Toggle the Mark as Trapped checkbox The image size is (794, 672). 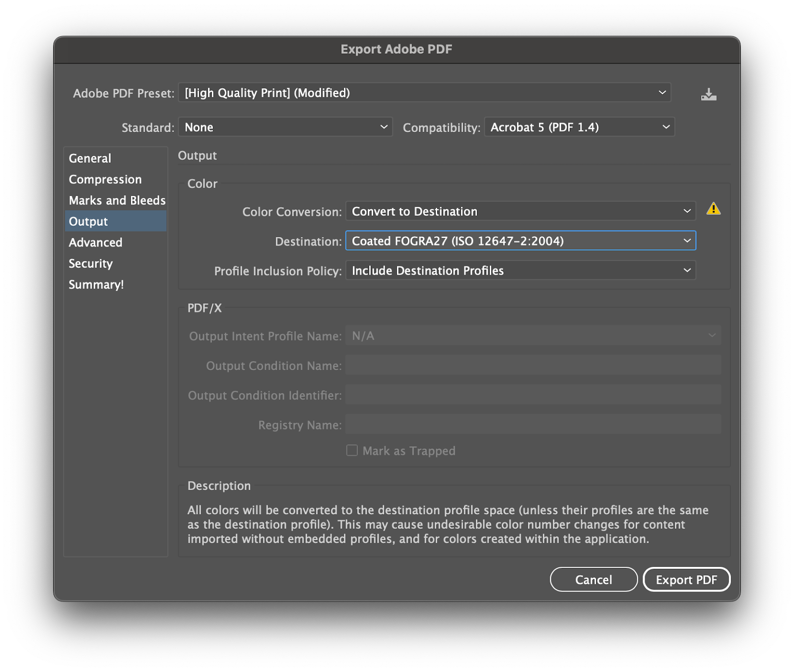point(352,450)
